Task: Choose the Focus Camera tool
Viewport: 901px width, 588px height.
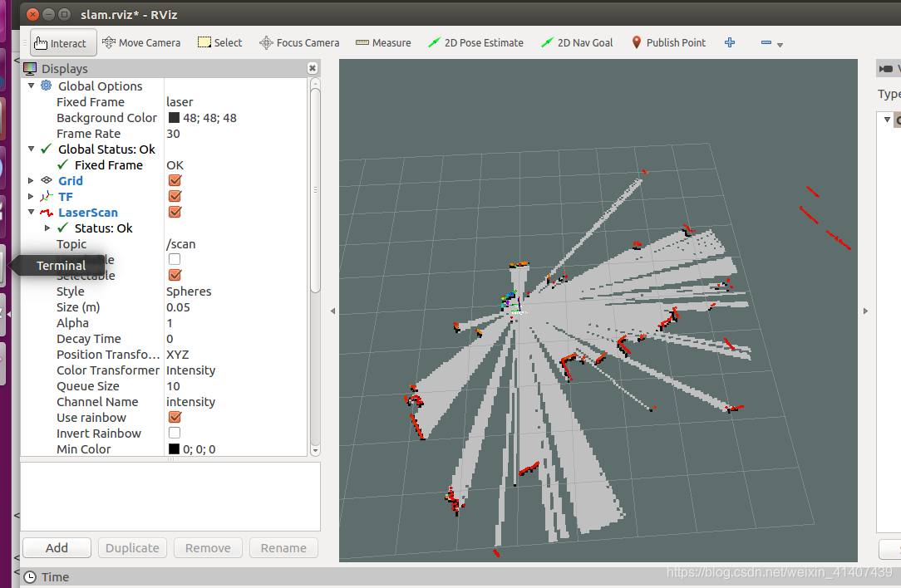Action: 299,42
